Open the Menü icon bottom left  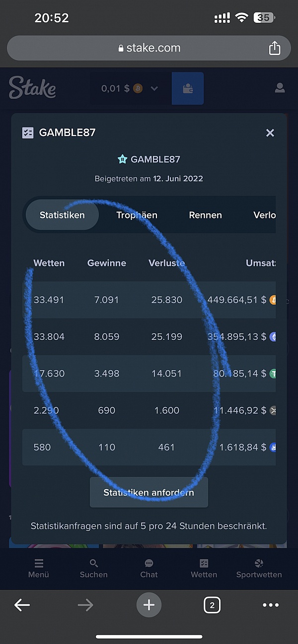(38, 568)
